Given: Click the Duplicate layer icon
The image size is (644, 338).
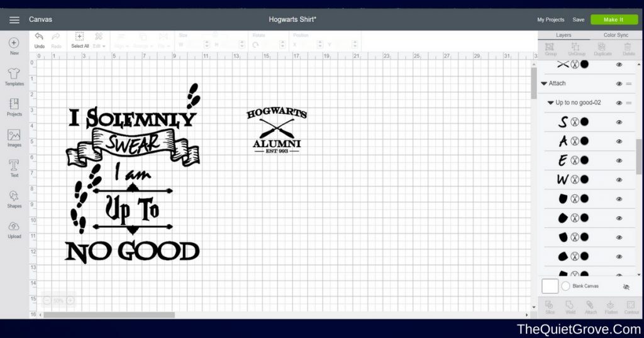Looking at the screenshot, I should coord(602,49).
